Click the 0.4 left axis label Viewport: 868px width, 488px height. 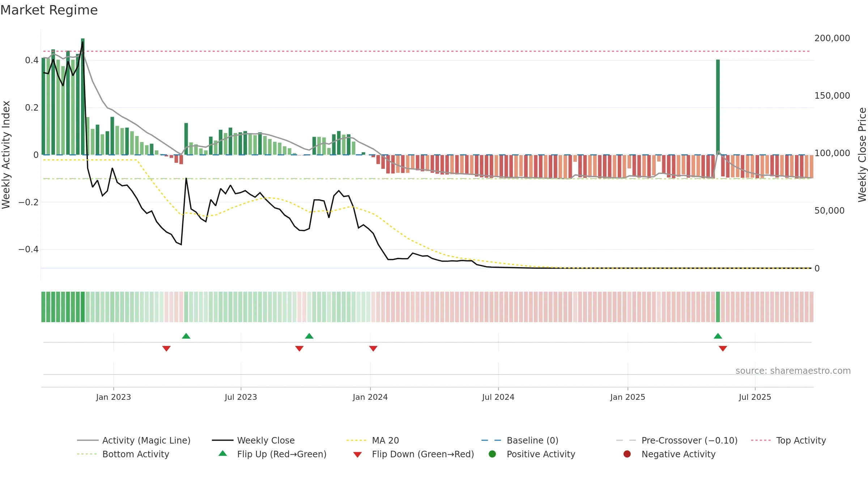[x=32, y=60]
